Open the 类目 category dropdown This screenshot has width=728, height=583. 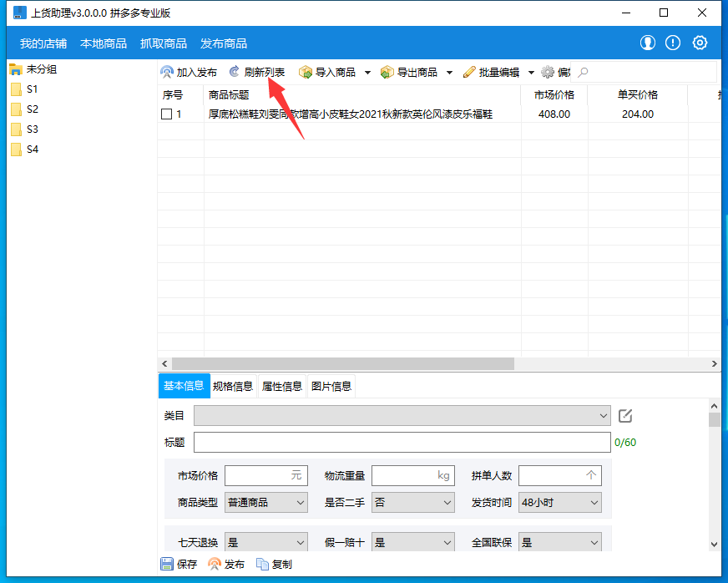(402, 416)
